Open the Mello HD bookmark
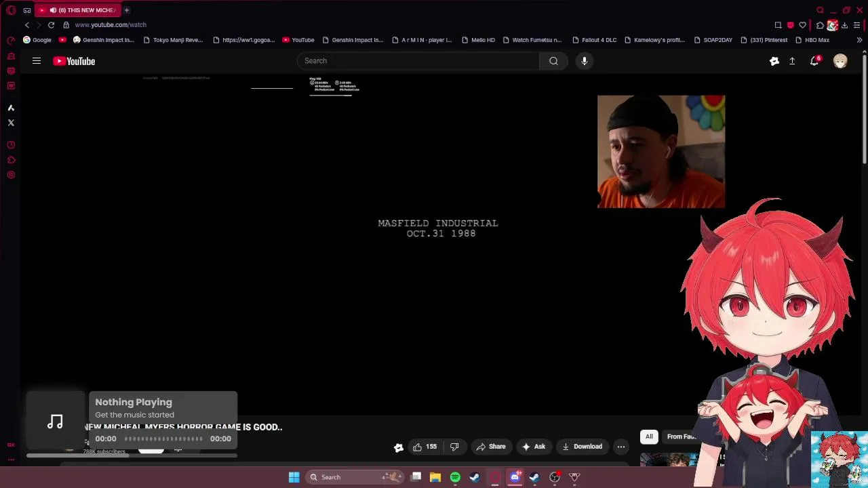 pyautogui.click(x=477, y=40)
